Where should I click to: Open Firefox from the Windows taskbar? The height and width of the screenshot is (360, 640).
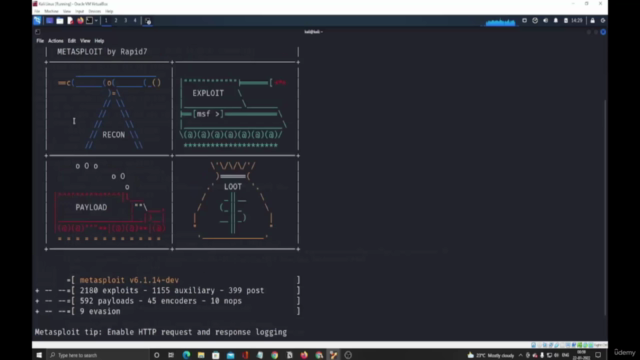tap(304, 355)
